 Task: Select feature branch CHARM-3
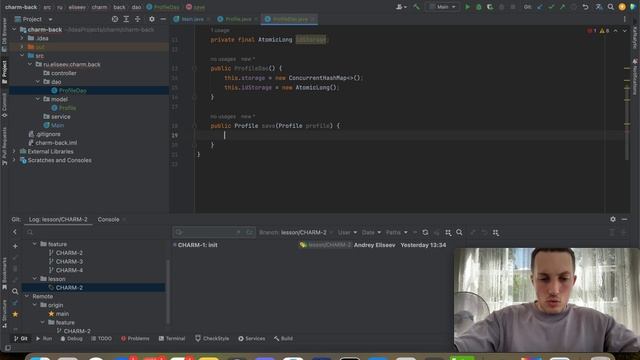click(x=69, y=261)
